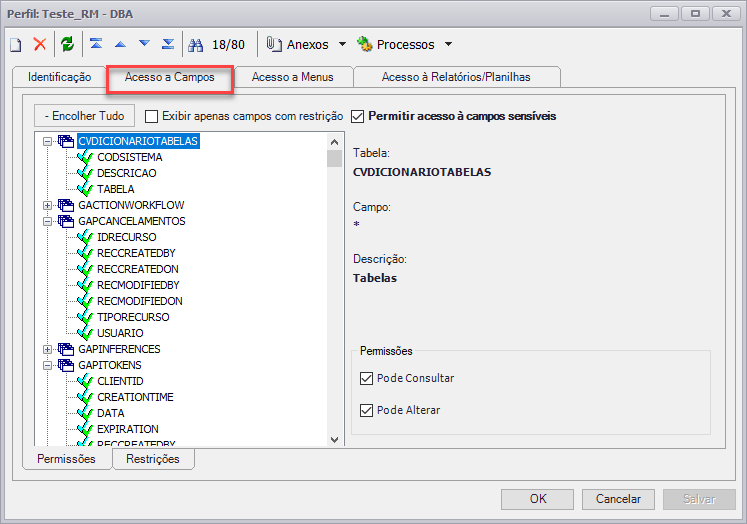This screenshot has height=524, width=747.
Task: Click the GAPCANCELAMENTOS table icon
Action: click(66, 221)
